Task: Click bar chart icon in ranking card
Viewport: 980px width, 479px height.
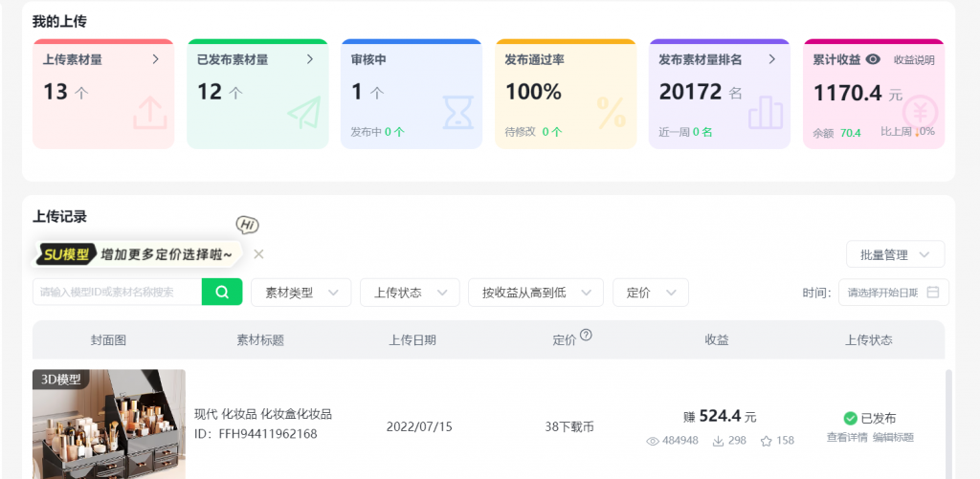Action: 766,113
